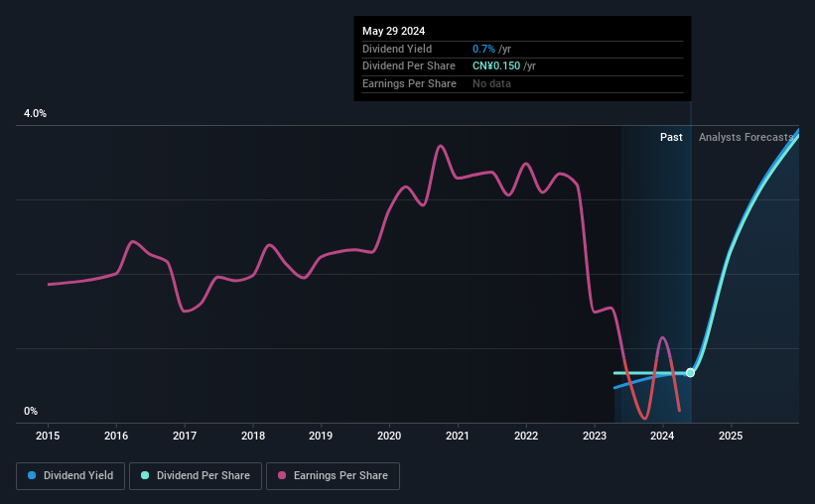Image resolution: width=815 pixels, height=504 pixels.
Task: Click the 0% y-axis label
Action: [31, 411]
